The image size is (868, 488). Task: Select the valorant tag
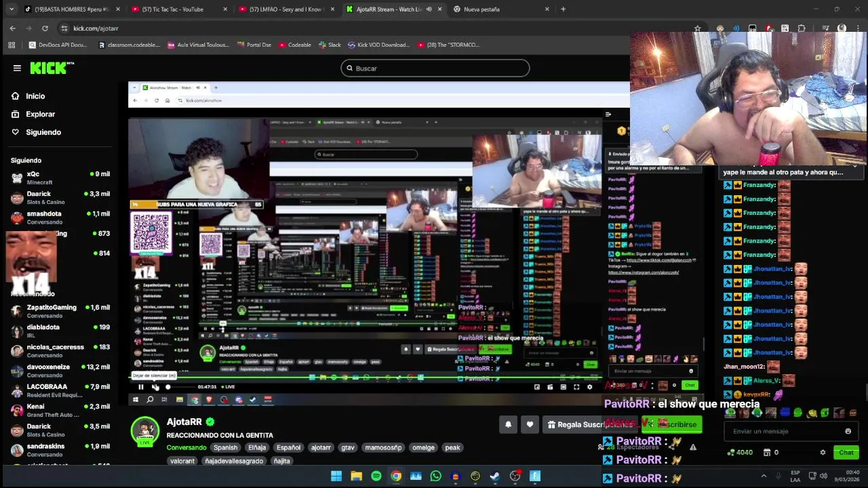point(182,461)
